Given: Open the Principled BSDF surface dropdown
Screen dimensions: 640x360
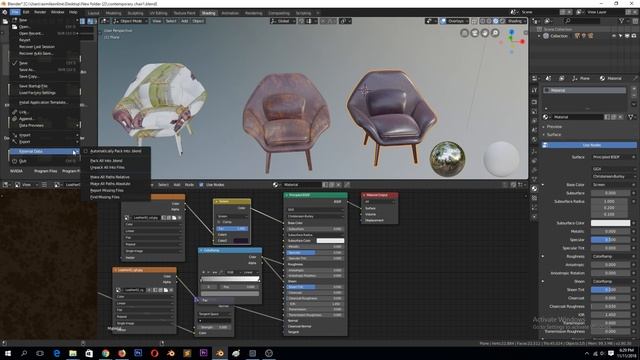Looking at the screenshot, I should pyautogui.click(x=613, y=157).
